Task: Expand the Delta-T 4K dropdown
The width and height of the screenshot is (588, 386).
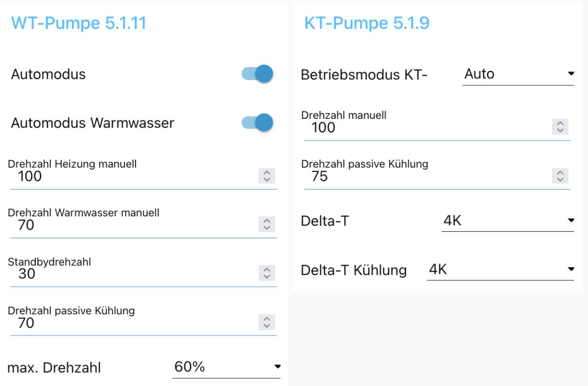Action: point(508,221)
